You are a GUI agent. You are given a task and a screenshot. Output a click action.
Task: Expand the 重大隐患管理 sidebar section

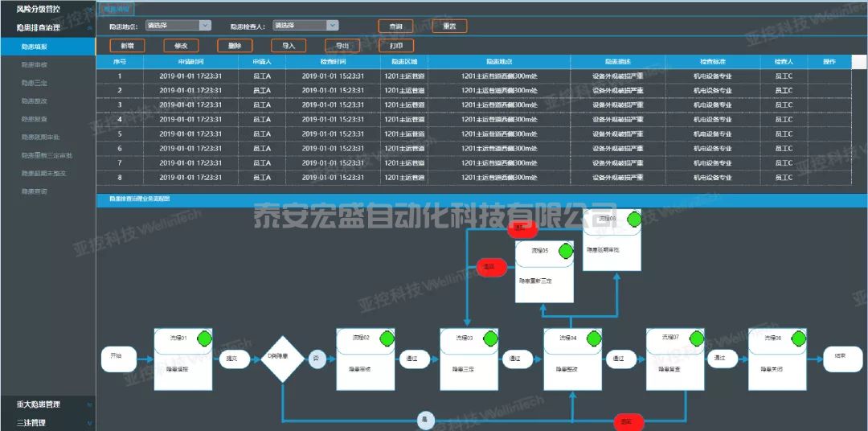point(88,404)
